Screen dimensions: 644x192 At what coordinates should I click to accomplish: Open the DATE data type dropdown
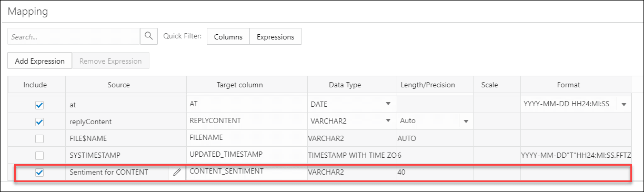point(388,104)
